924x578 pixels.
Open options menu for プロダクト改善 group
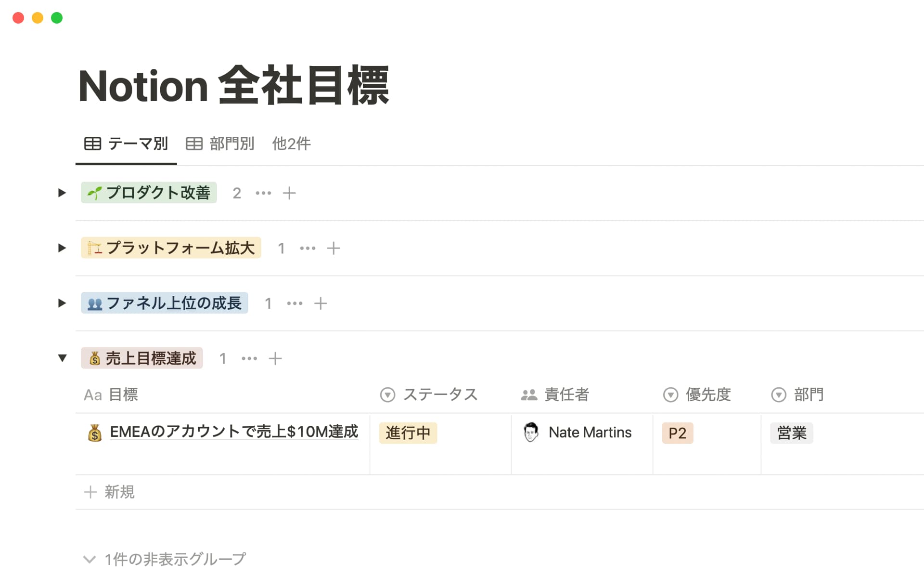(263, 193)
